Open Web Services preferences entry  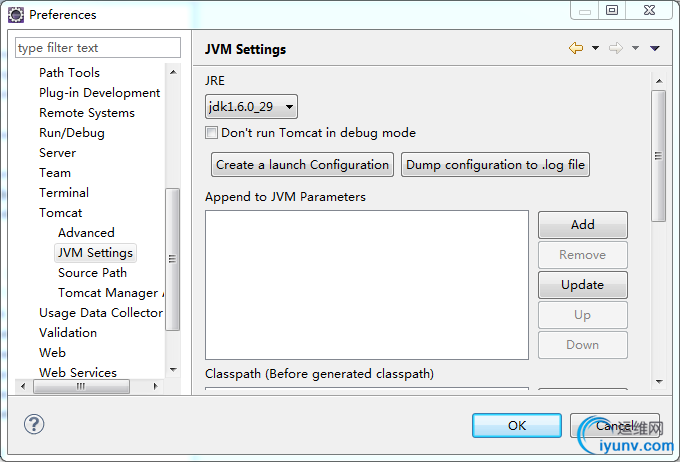pos(78,373)
